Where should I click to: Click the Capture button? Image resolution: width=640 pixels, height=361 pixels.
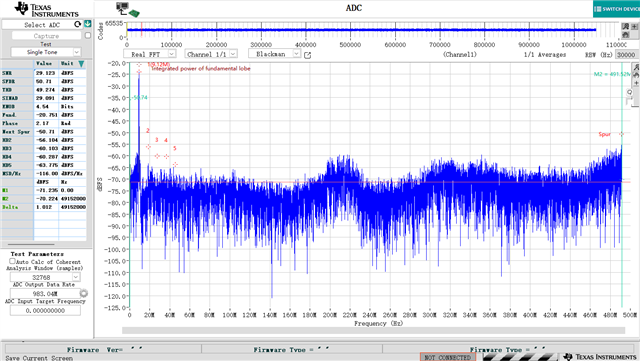point(47,36)
